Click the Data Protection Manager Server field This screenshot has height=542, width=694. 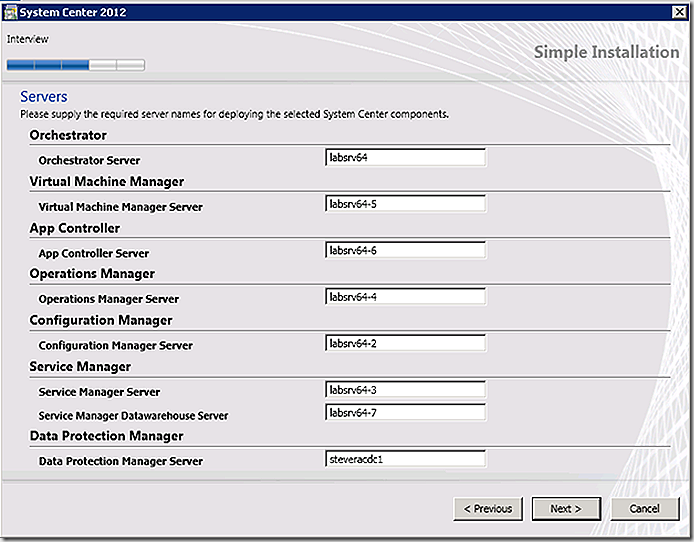point(405,459)
